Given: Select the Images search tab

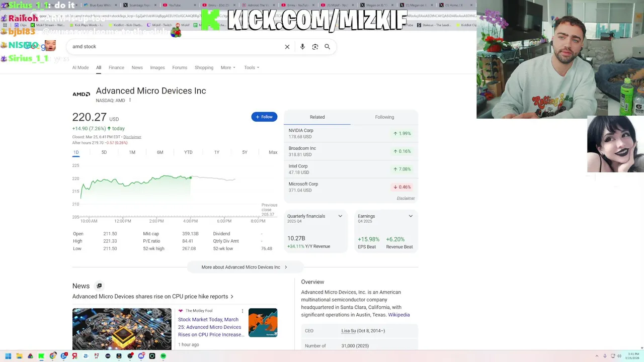Looking at the screenshot, I should click(x=157, y=67).
